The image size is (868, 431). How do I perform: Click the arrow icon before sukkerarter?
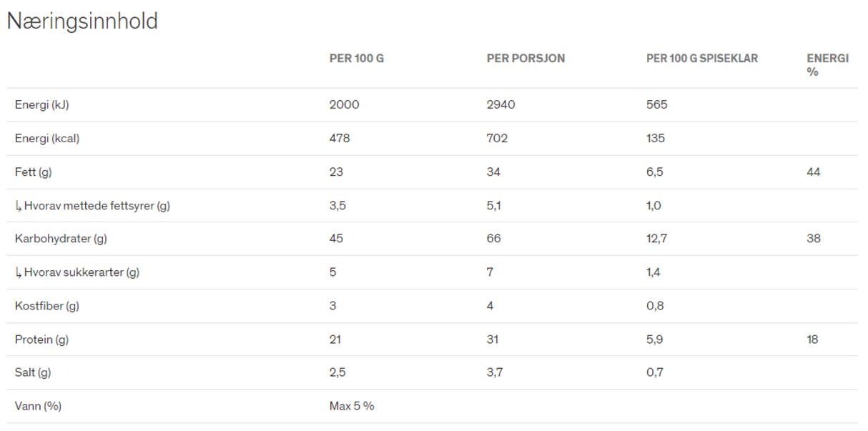pos(18,272)
